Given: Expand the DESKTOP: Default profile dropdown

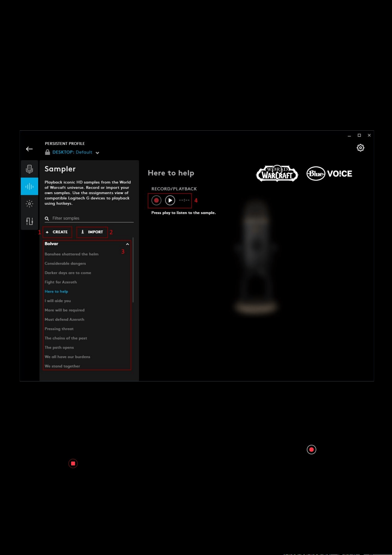Looking at the screenshot, I should pos(97,153).
